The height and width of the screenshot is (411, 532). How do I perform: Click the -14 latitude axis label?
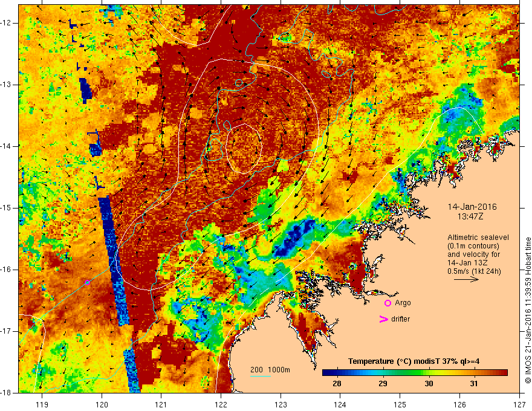pos(6,146)
